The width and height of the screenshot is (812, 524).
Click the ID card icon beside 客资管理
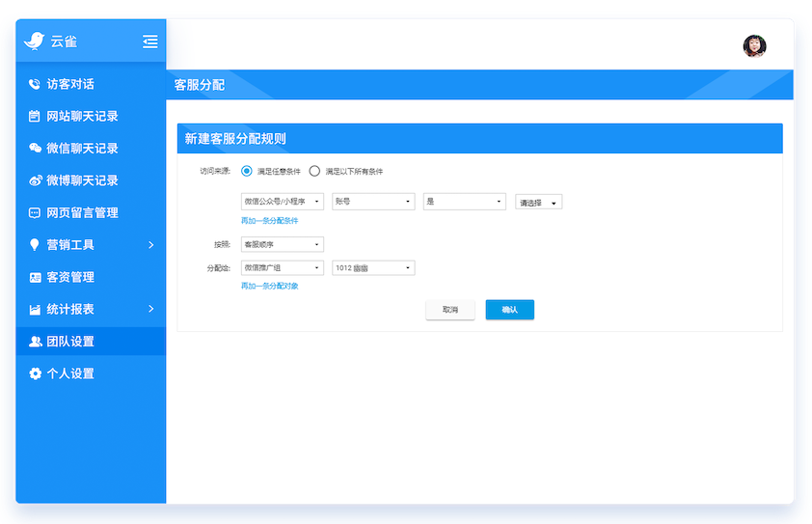[35, 277]
